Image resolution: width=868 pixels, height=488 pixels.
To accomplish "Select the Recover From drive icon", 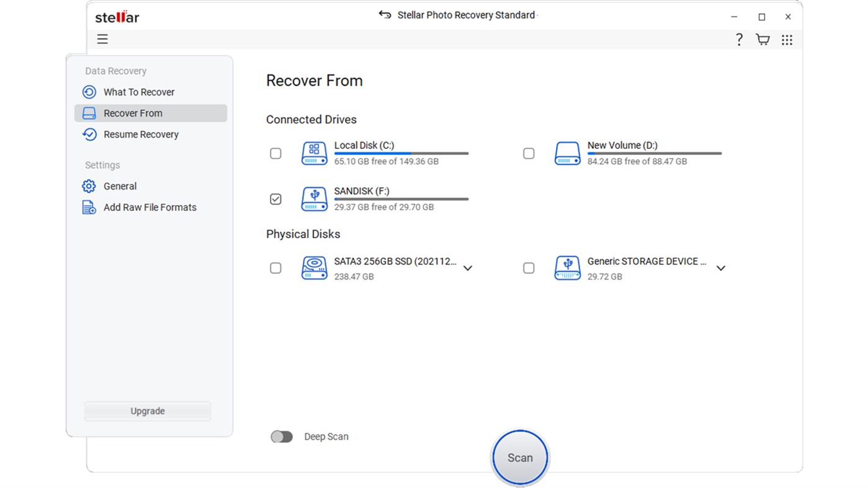I will pyautogui.click(x=88, y=113).
